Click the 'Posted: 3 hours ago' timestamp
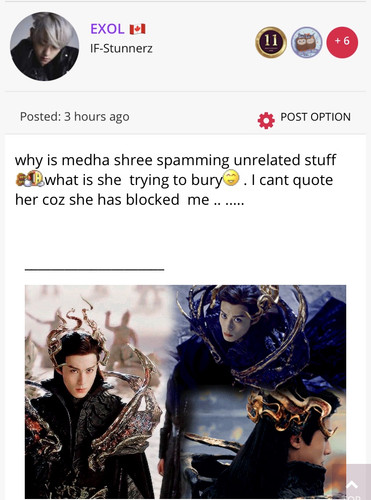Screen dimensions: 371x500 point(75,117)
